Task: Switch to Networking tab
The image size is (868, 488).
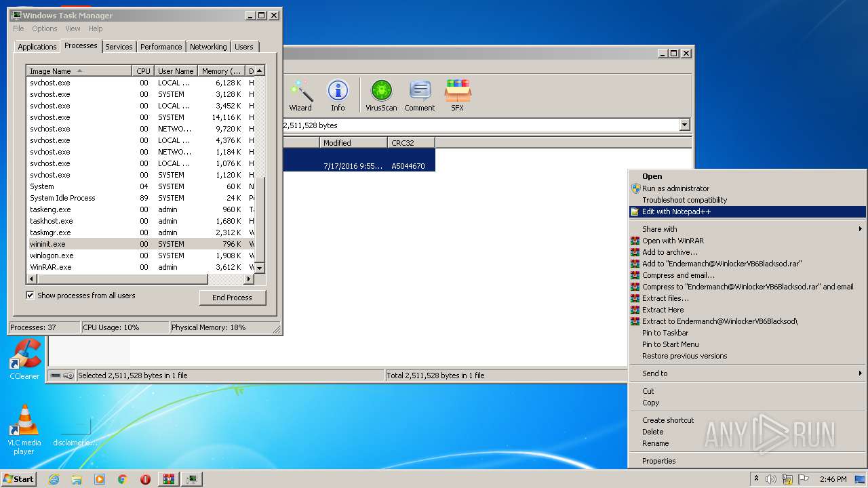Action: click(x=208, y=47)
